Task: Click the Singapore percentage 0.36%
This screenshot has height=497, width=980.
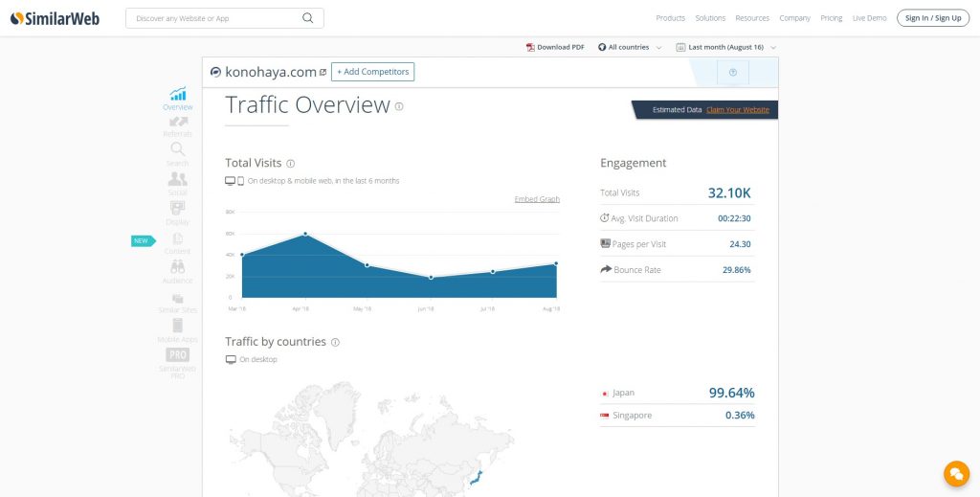Action: point(740,415)
